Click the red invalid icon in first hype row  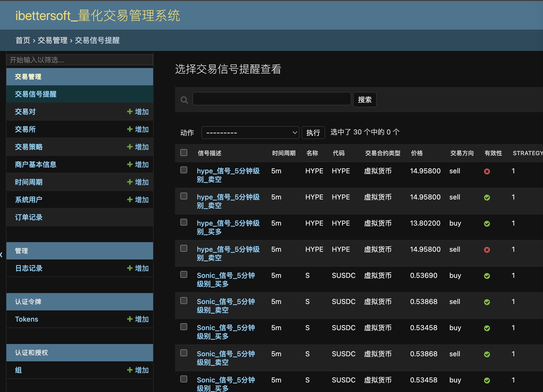click(487, 171)
